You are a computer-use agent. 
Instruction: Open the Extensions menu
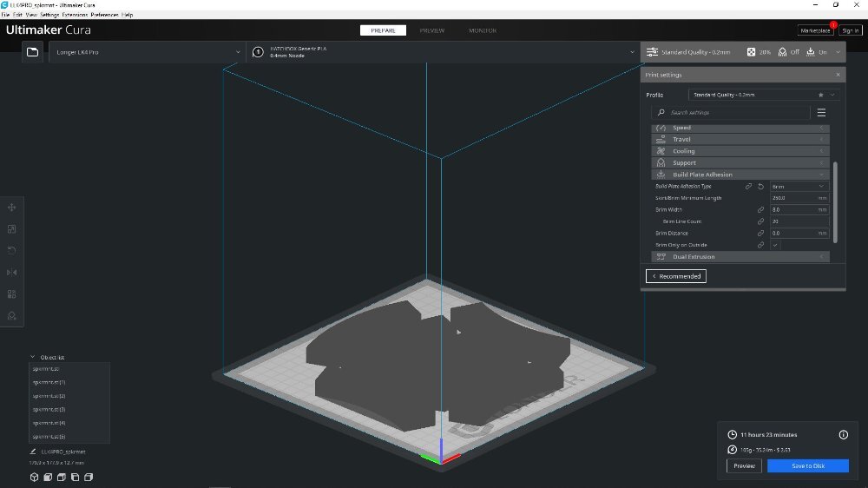[75, 15]
